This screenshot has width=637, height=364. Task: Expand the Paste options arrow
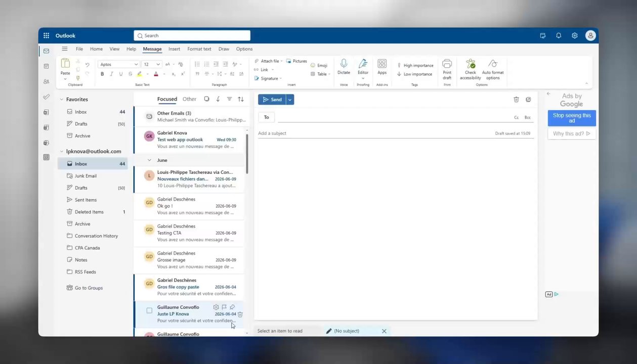click(65, 78)
